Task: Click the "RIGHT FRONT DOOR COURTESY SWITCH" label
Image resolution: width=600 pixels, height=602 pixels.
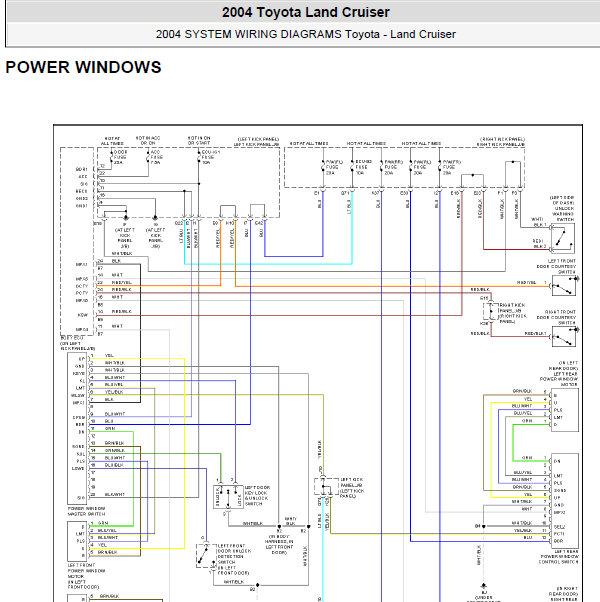Action: click(x=556, y=317)
